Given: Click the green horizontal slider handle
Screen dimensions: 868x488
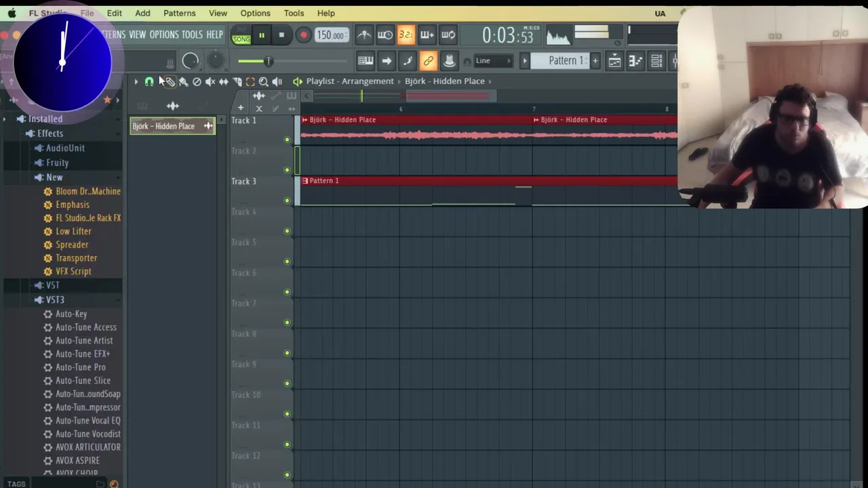Looking at the screenshot, I should [x=269, y=61].
